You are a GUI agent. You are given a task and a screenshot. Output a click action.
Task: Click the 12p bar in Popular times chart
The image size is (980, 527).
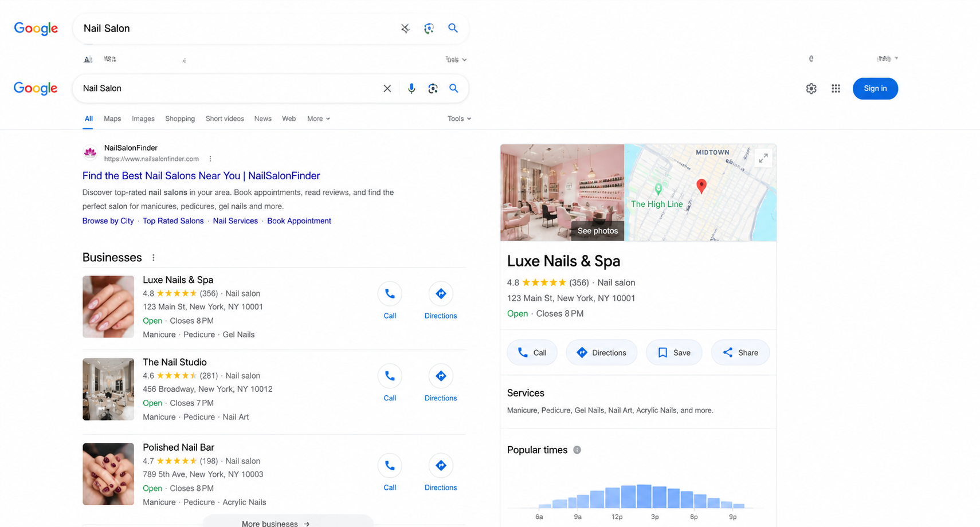613,498
